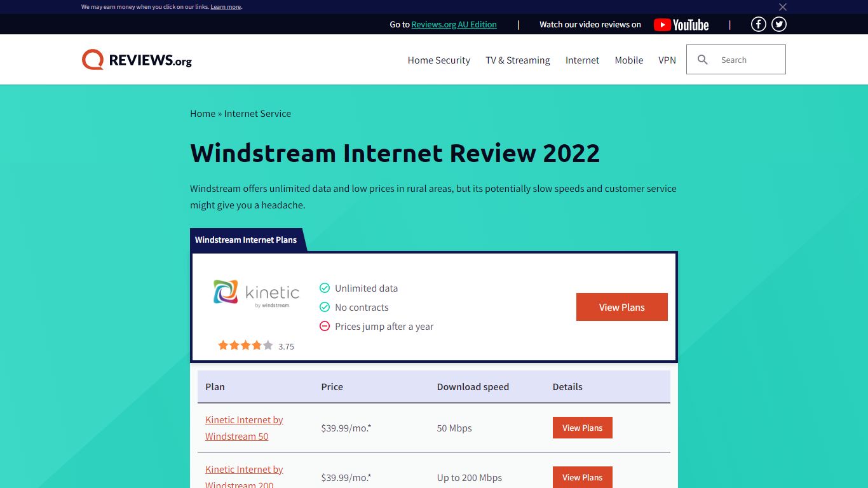Click the Windstream Internet Review 2022 heading
Image resolution: width=868 pixels, height=488 pixels.
[x=395, y=153]
